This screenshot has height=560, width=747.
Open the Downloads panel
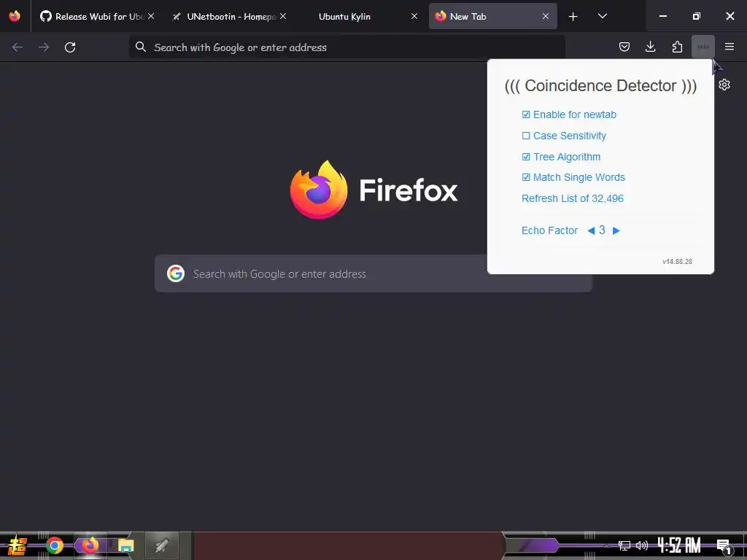tap(650, 47)
